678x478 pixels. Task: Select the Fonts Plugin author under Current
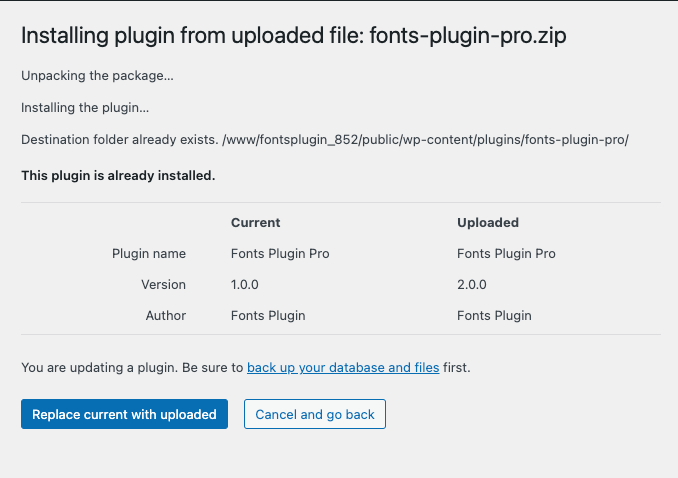pyautogui.click(x=268, y=315)
